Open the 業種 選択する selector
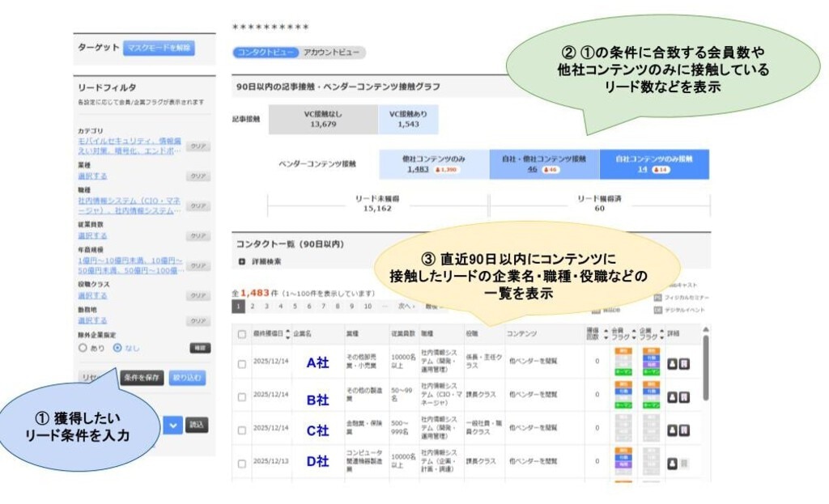Screen dimensions: 829x504 point(92,176)
